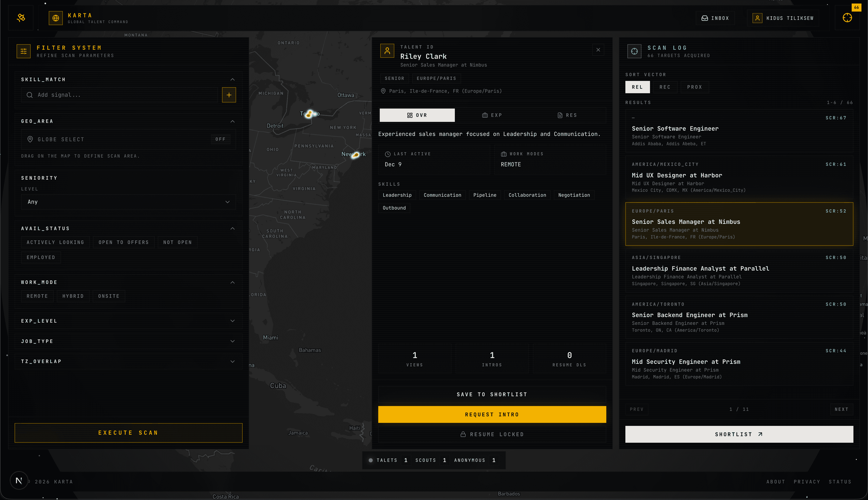
Task: Click the Talent ID person icon
Action: (387, 51)
